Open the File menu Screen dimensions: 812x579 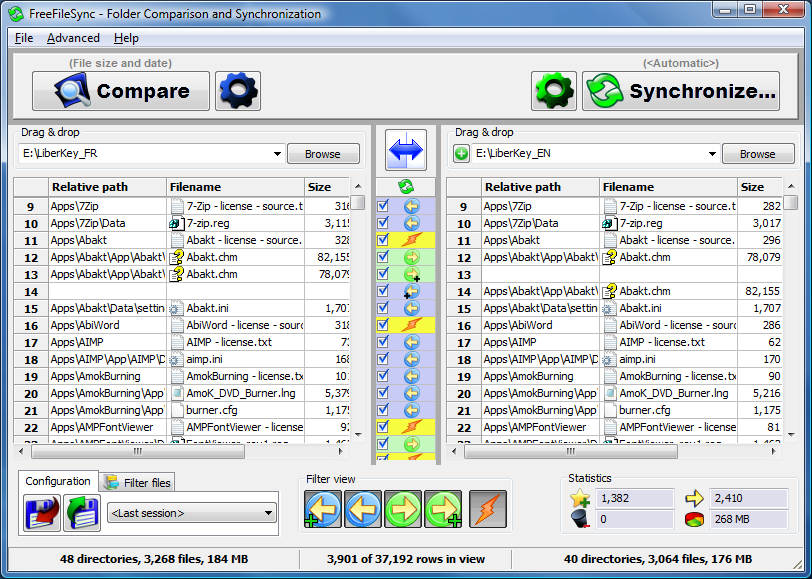[24, 38]
